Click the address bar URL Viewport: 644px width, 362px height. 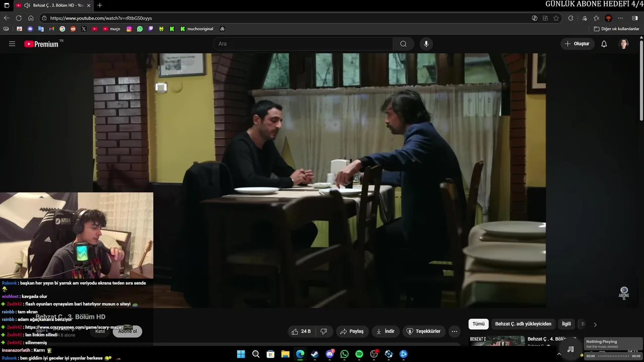[101, 18]
